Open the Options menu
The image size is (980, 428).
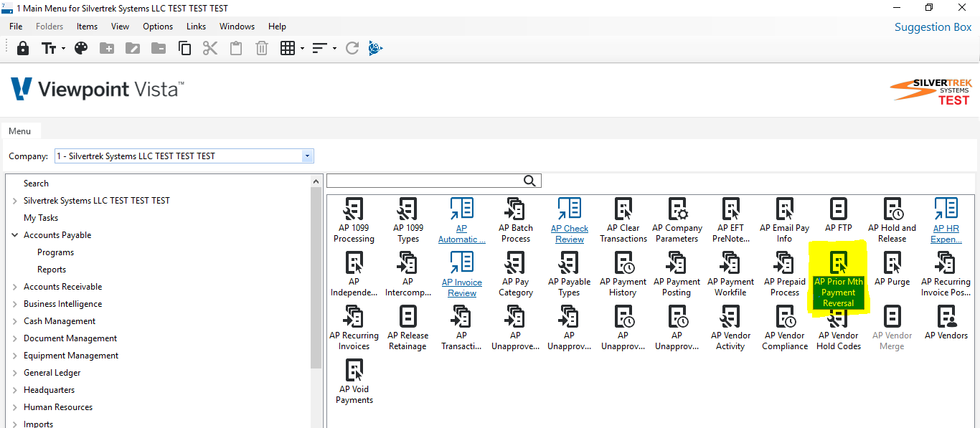click(x=158, y=27)
